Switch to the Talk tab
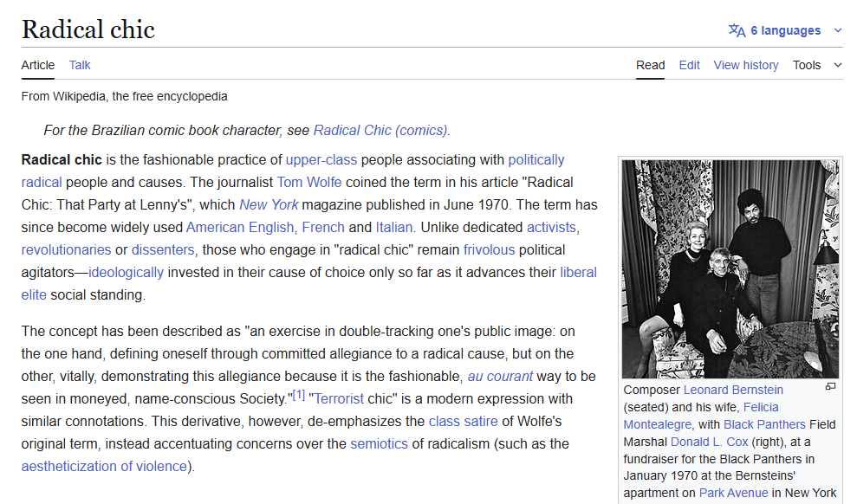The height and width of the screenshot is (504, 857). [x=80, y=65]
